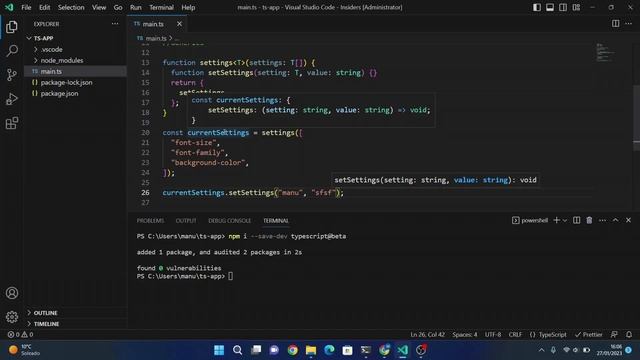Open File Explorer from the taskbar

(311, 350)
